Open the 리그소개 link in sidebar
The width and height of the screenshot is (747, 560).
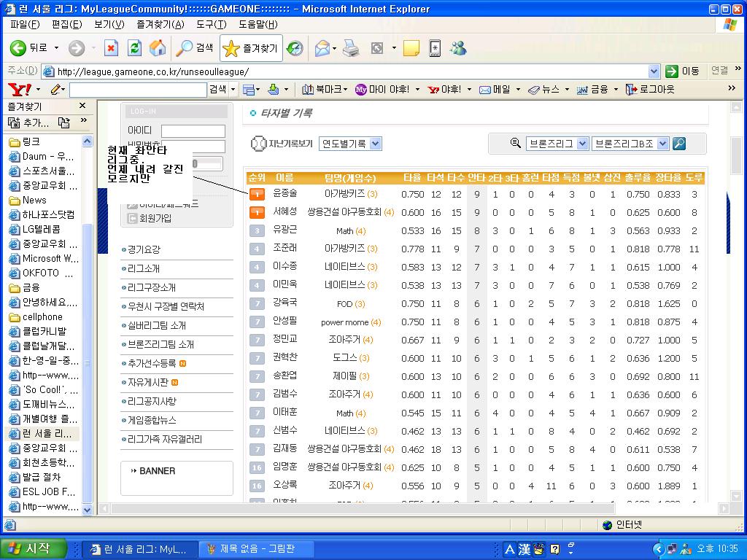tap(142, 268)
